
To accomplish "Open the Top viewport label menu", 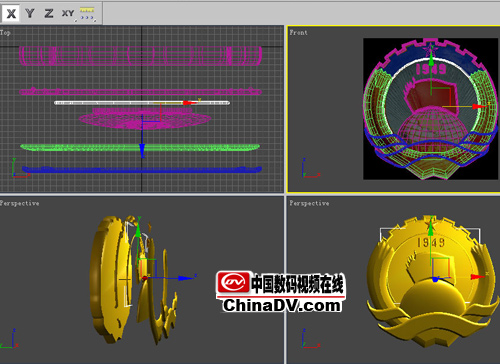I will pos(5,32).
